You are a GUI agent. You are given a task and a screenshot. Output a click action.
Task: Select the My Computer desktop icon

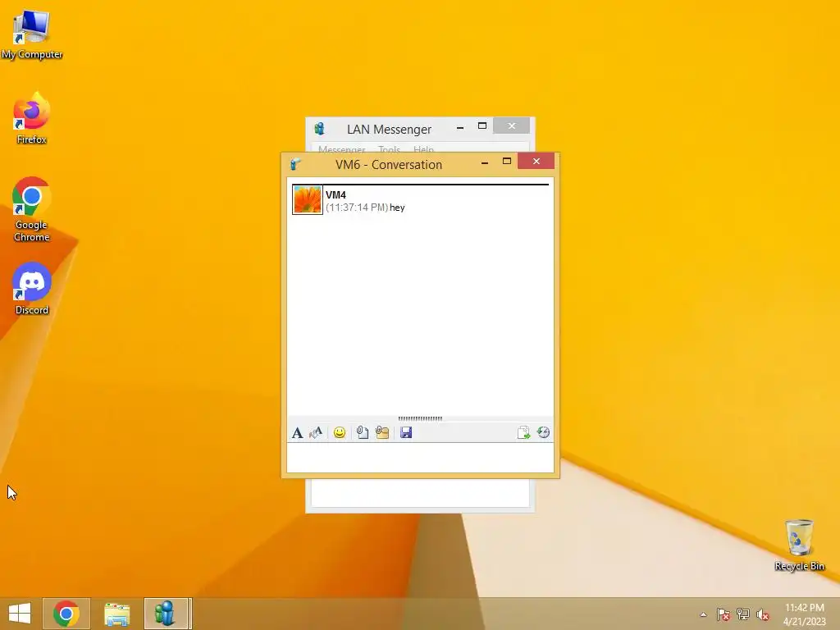(32, 34)
